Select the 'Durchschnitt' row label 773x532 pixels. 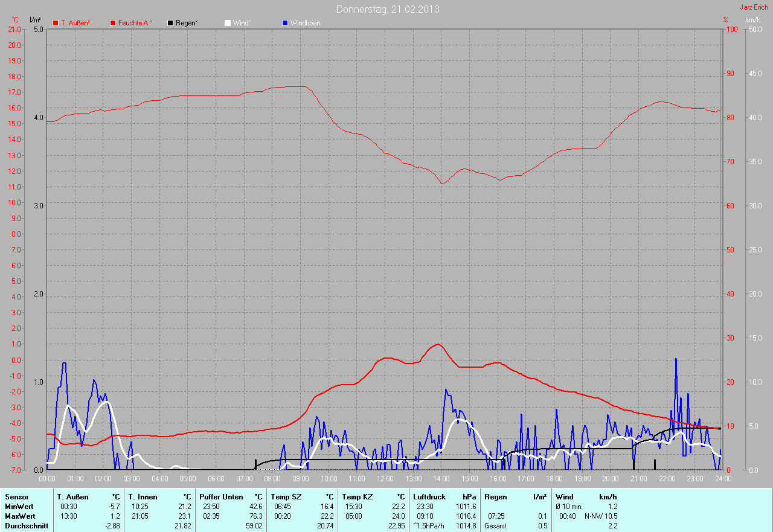[x=27, y=526]
